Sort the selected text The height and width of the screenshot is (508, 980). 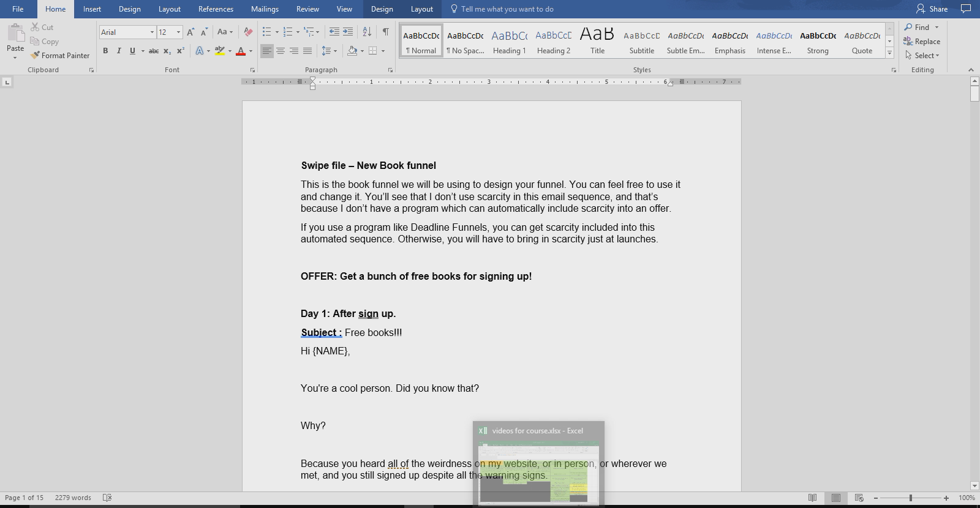367,32
